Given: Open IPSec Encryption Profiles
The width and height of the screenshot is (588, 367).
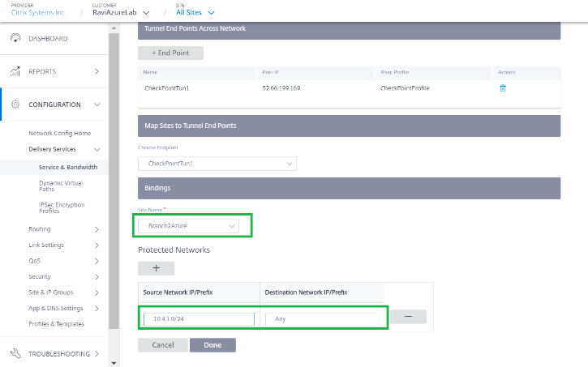Looking at the screenshot, I should (62, 207).
